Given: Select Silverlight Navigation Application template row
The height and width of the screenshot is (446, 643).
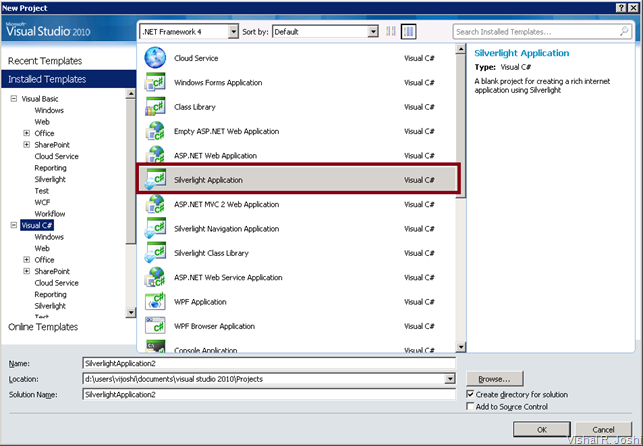Looking at the screenshot, I should click(x=297, y=228).
